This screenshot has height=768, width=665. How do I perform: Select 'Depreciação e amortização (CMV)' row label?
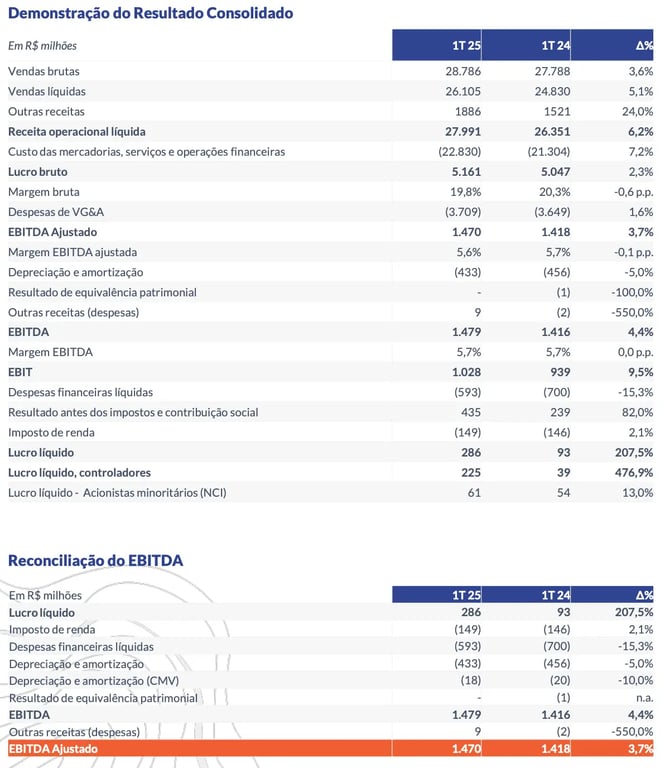click(x=94, y=680)
